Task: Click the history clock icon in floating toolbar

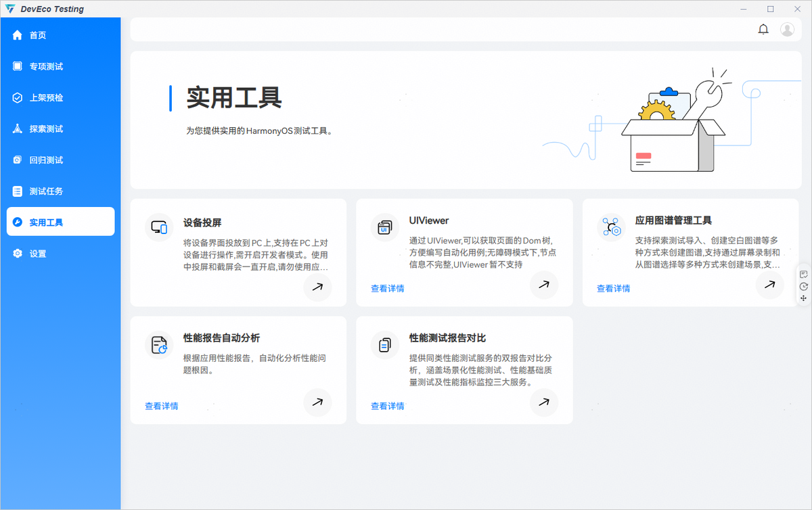Action: click(803, 286)
